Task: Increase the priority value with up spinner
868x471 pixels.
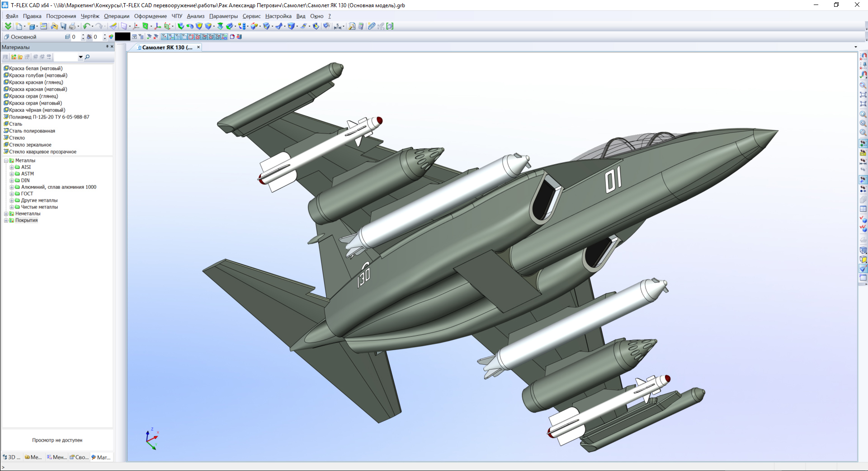Action: click(x=105, y=35)
